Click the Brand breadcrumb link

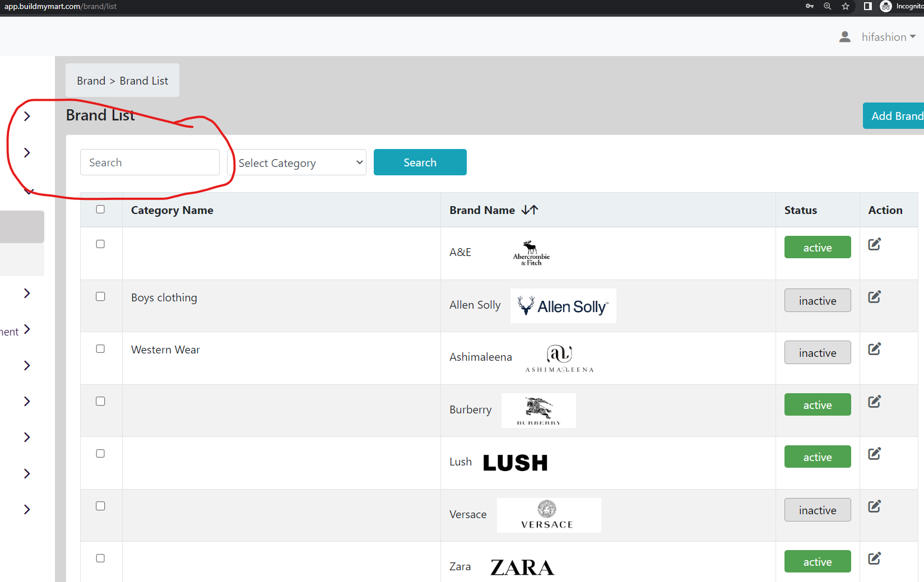coord(91,81)
